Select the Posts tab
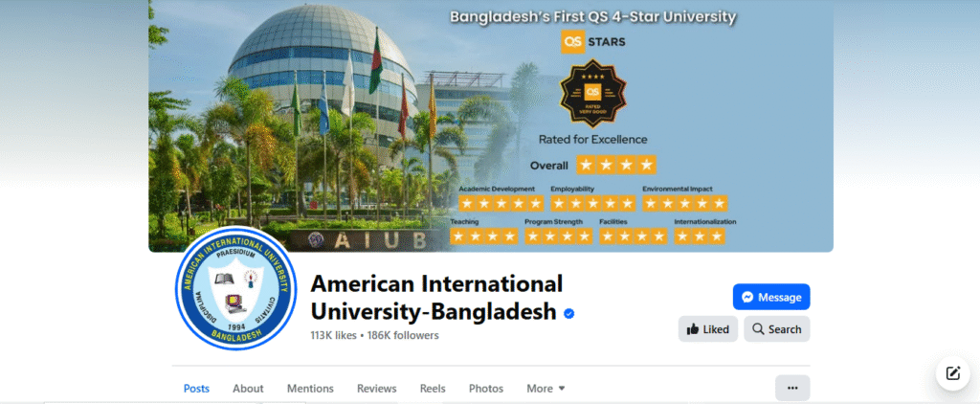 [x=196, y=389]
